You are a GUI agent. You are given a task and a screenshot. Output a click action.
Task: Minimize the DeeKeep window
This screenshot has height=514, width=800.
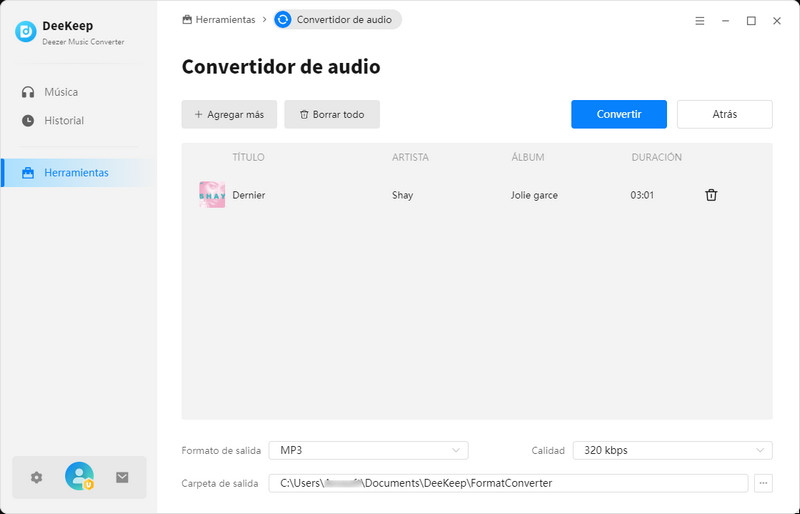pos(725,21)
